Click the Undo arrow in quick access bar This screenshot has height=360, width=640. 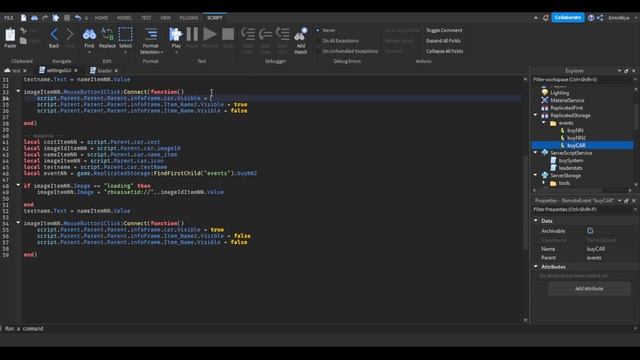(78, 18)
